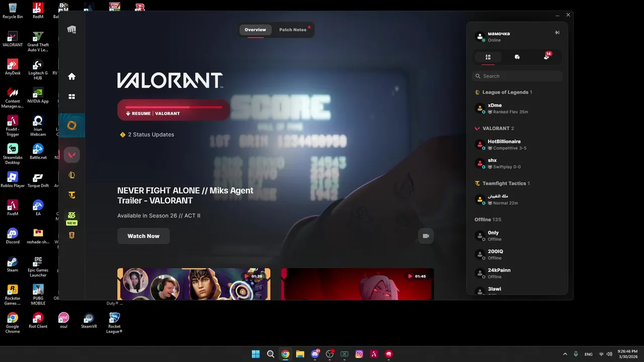
Task: Collapse the Offline 135 friends group
Action: pos(488,220)
